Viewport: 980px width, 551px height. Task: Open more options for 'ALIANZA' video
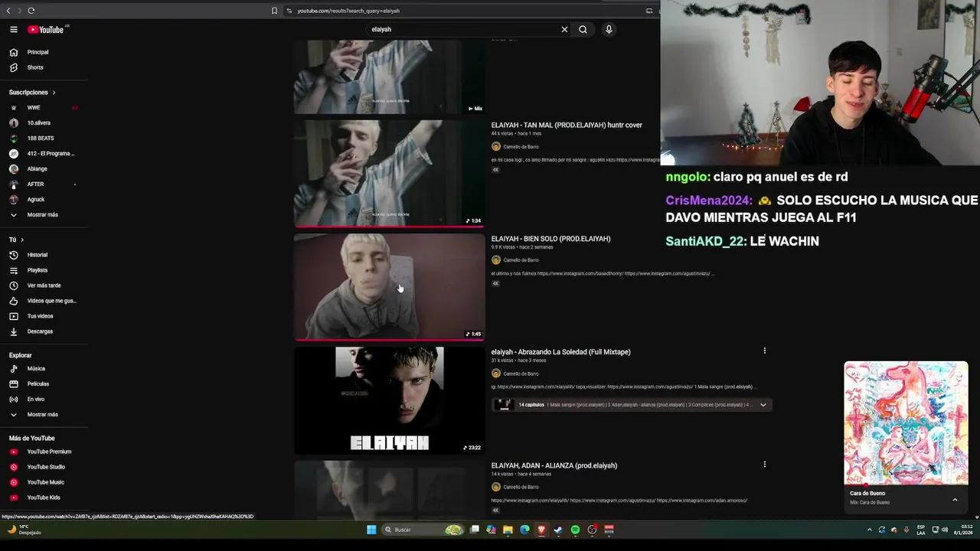coord(764,465)
